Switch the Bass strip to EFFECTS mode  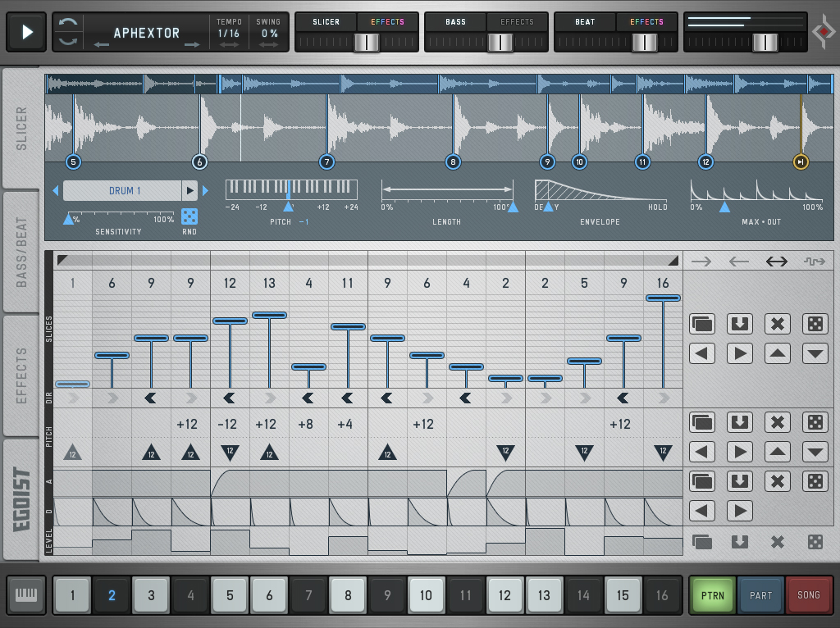point(518,22)
